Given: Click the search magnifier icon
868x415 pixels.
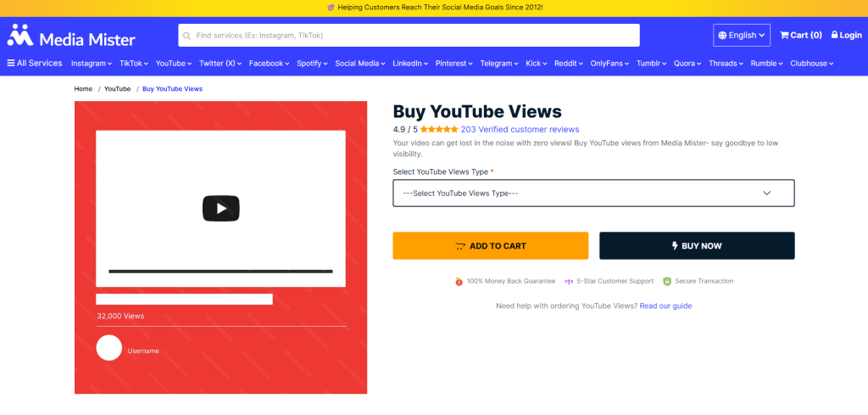Looking at the screenshot, I should (x=187, y=36).
